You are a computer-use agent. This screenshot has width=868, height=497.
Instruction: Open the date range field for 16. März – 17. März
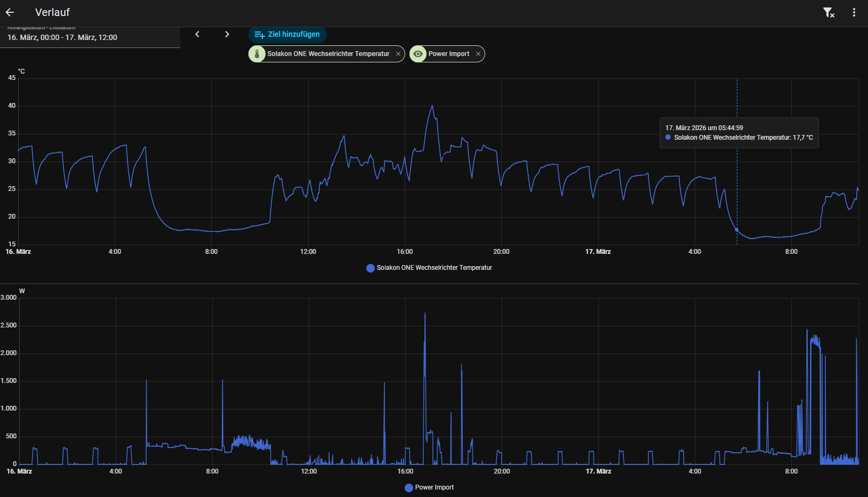click(90, 37)
